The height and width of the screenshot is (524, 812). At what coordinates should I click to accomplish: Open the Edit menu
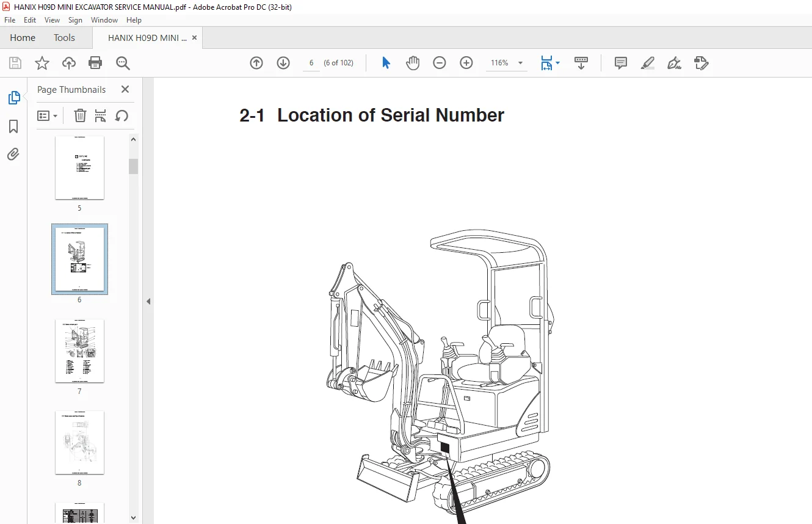[x=30, y=20]
